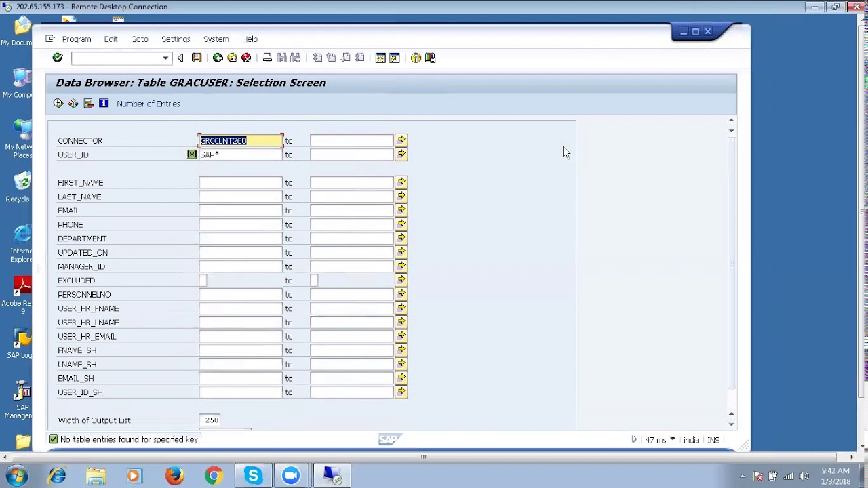Open the Program menu
The height and width of the screenshot is (488, 868).
point(77,39)
